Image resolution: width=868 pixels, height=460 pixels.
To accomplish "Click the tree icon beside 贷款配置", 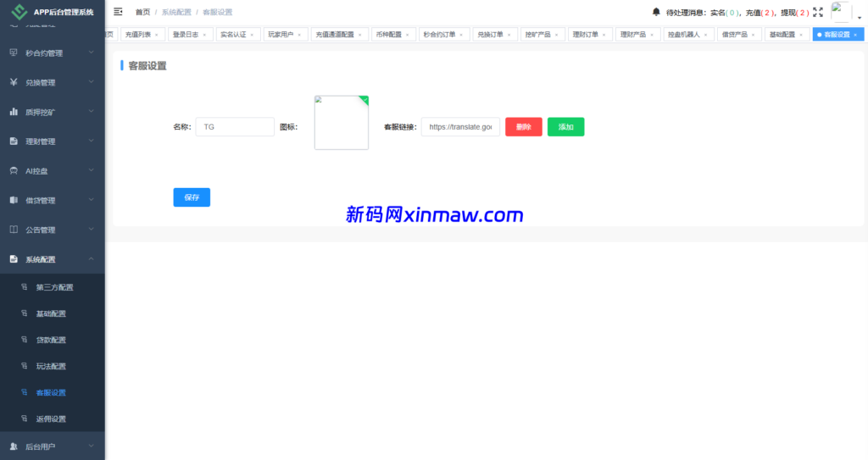I will (24, 340).
